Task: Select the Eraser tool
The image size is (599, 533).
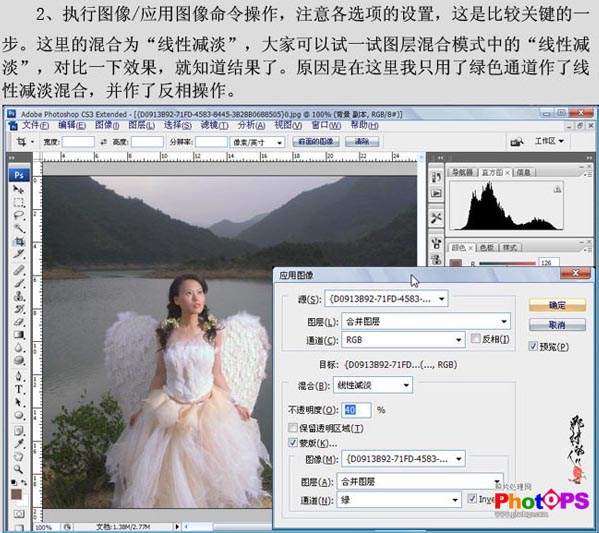Action: pos(18,322)
